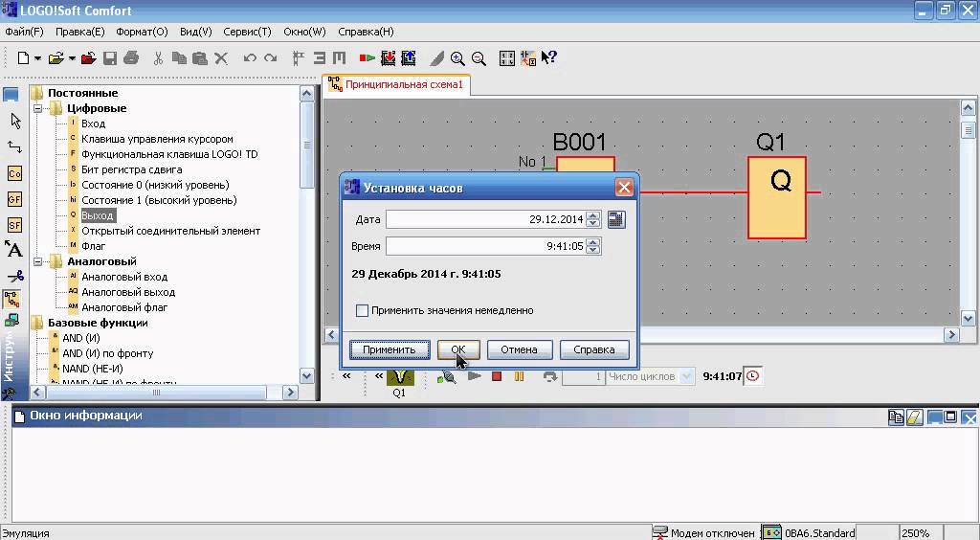Select cut/join connection scissors tool
This screenshot has width=980, height=540.
[x=15, y=275]
